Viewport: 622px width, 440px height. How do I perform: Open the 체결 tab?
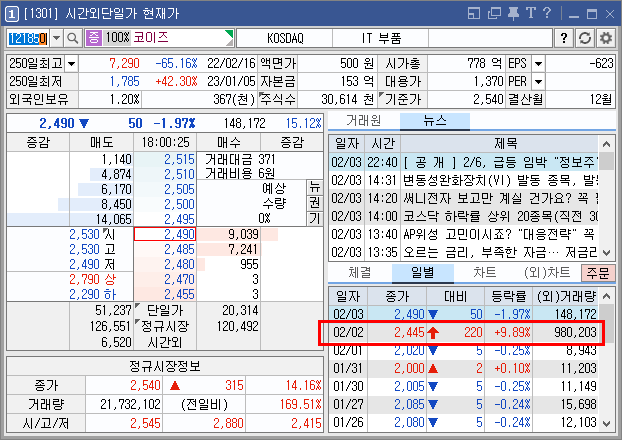[359, 273]
